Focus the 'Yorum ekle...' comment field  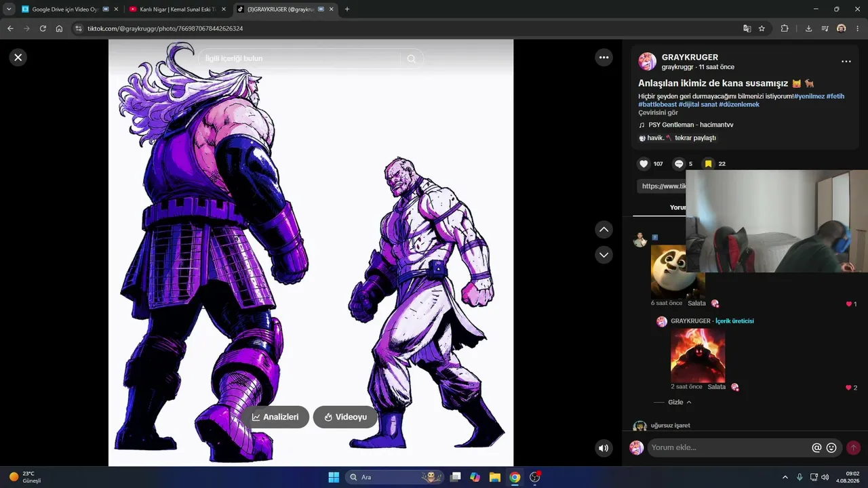click(x=729, y=448)
